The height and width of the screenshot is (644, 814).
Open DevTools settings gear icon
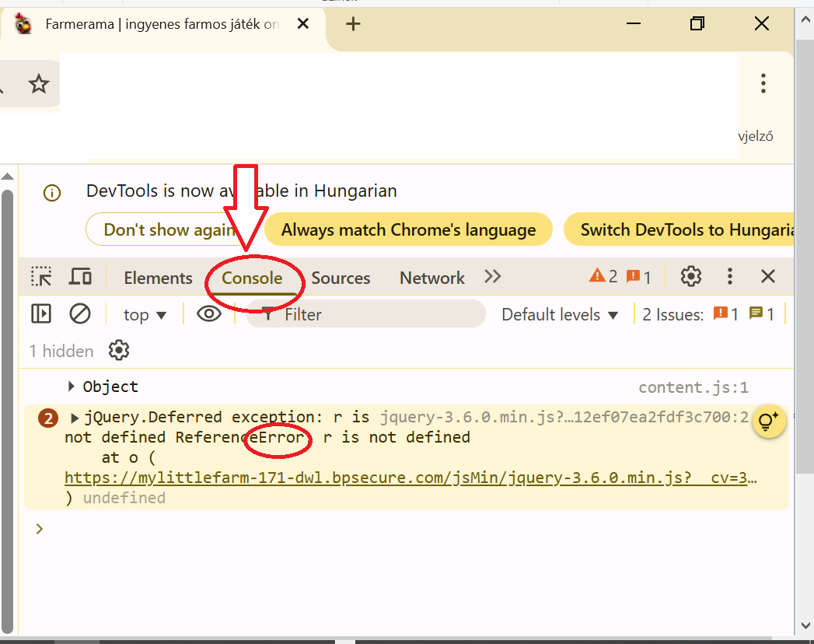[x=690, y=276]
